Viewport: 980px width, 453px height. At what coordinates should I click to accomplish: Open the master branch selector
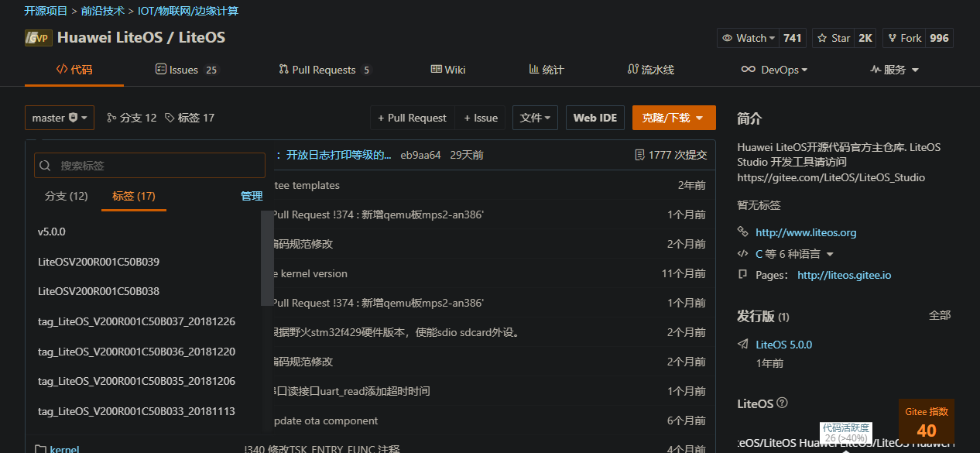click(59, 117)
